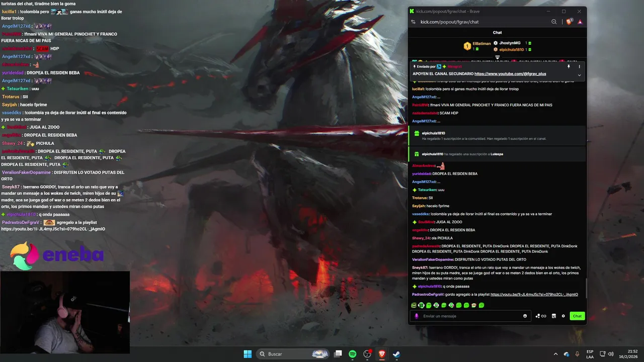Open Brave Rewards triangle icon

click(580, 22)
